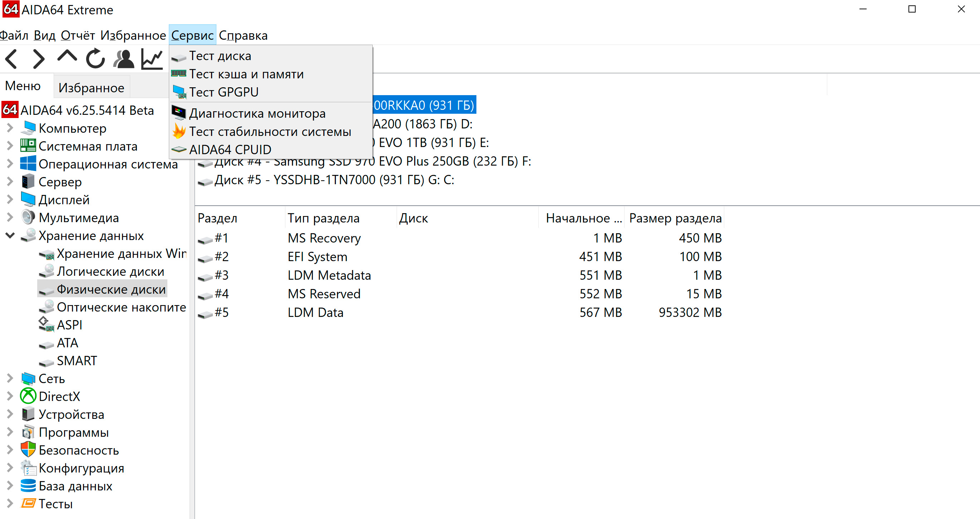Select the Операционная система Windows icon
Image resolution: width=980 pixels, height=519 pixels.
[28, 163]
